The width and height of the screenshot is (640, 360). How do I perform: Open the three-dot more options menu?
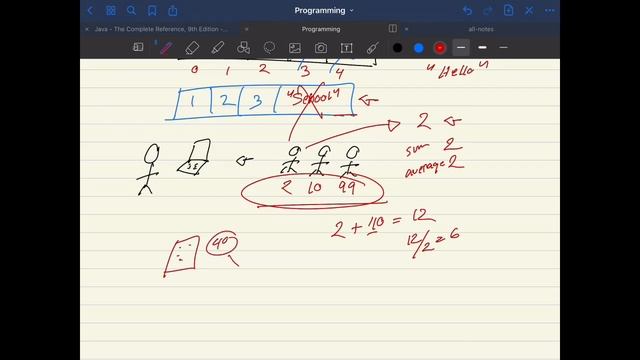550,11
